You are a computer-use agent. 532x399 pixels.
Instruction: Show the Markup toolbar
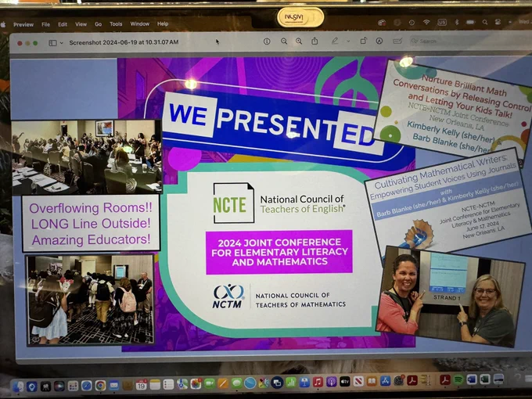point(379,41)
